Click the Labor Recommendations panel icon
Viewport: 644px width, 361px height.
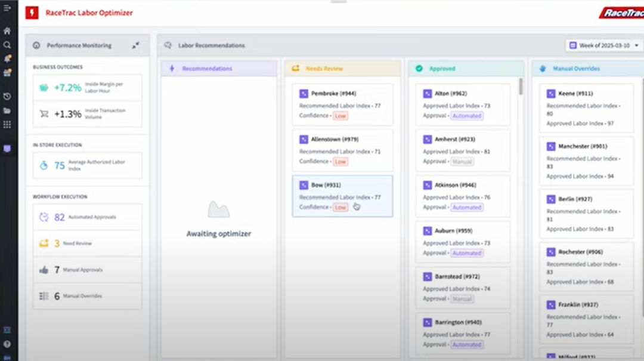(x=168, y=45)
